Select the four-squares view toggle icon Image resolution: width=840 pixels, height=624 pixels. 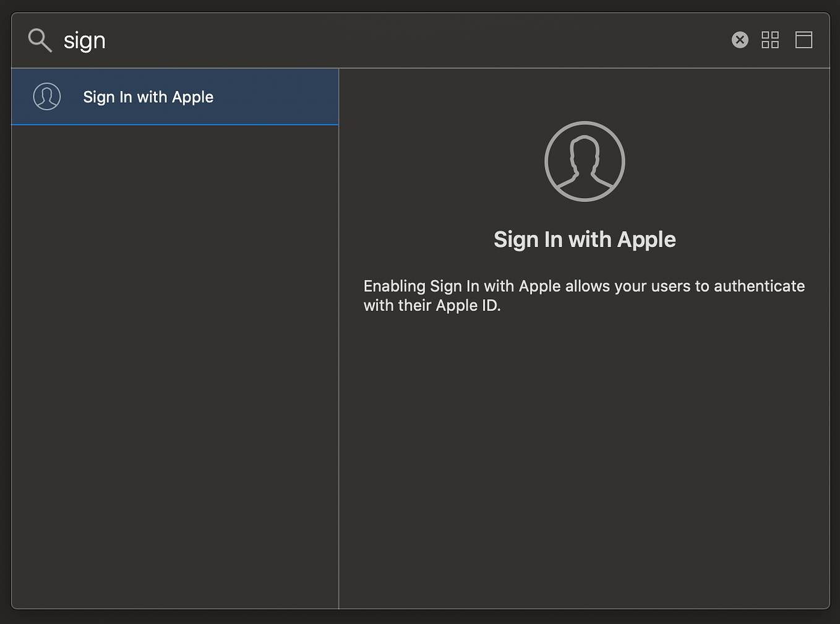(770, 40)
